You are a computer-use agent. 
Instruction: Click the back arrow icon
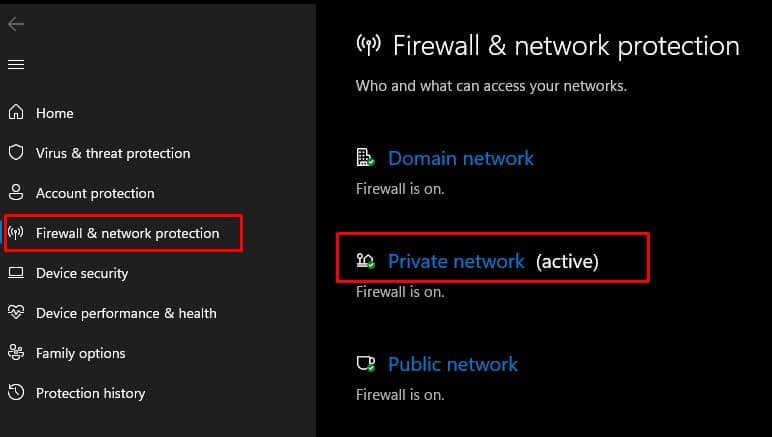click(16, 24)
